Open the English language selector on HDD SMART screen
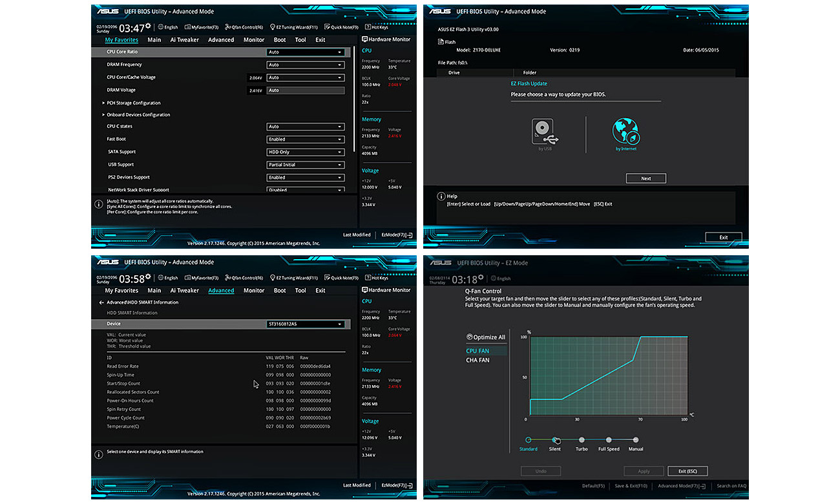This screenshot has height=504, width=840. click(x=168, y=278)
